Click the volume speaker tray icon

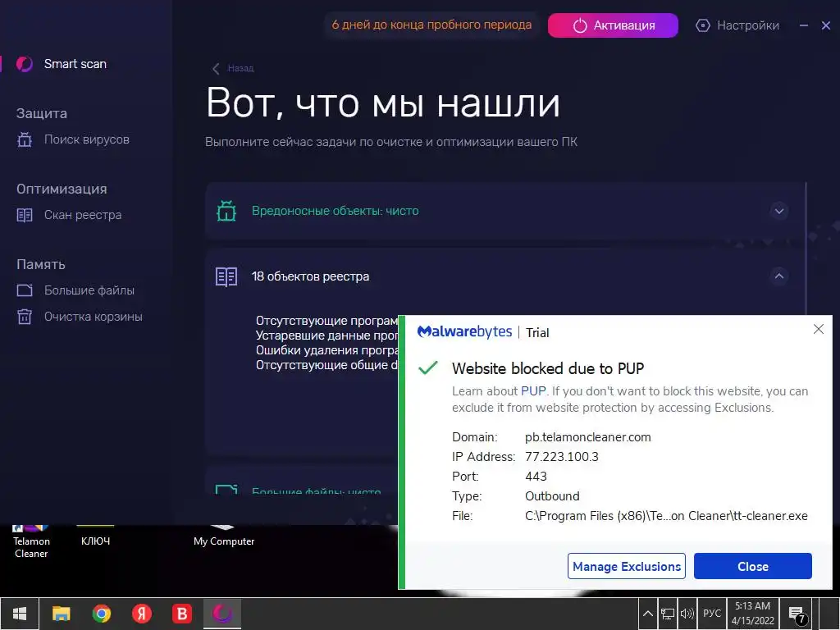tap(687, 614)
